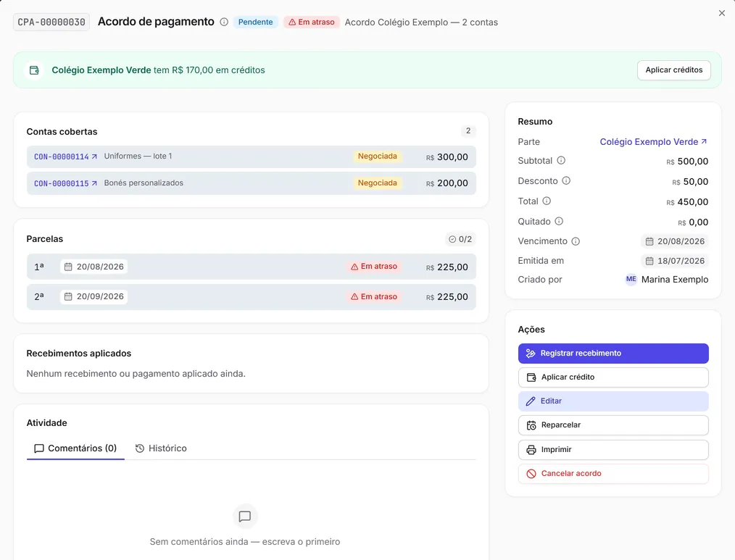
Task: Click the Reparcelar button
Action: [x=613, y=425]
